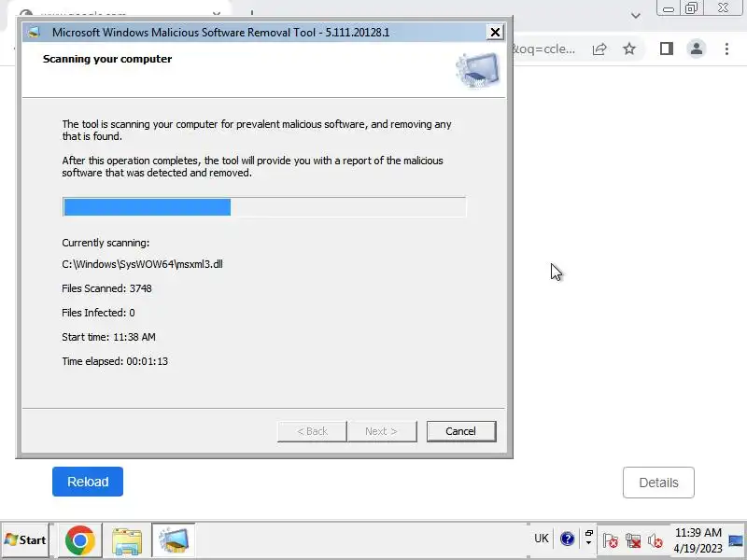747x560 pixels.
Task: Click the currently scanned file path msxml3.dll
Action: pos(142,264)
